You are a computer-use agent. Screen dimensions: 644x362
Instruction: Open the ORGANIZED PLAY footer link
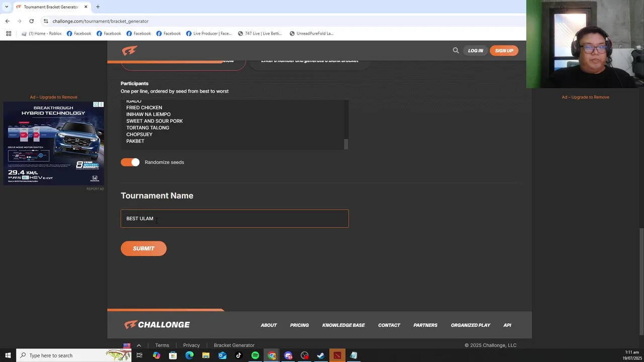pos(470,325)
